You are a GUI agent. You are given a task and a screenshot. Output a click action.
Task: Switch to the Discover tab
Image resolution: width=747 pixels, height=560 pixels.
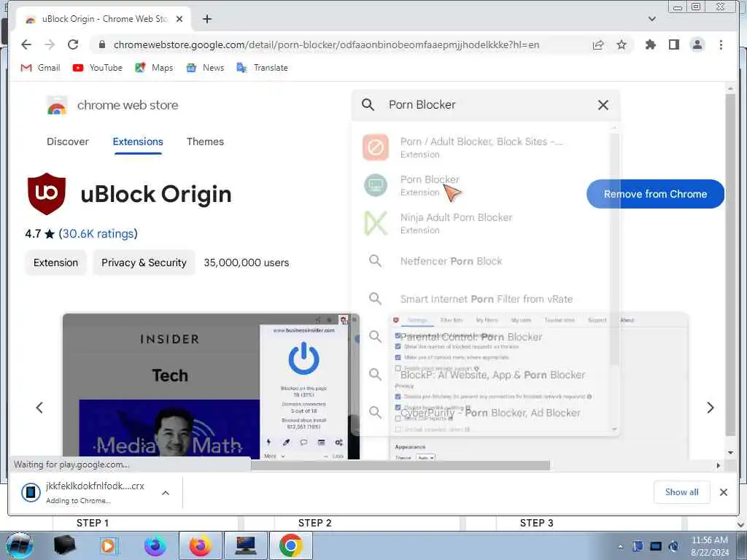68,141
